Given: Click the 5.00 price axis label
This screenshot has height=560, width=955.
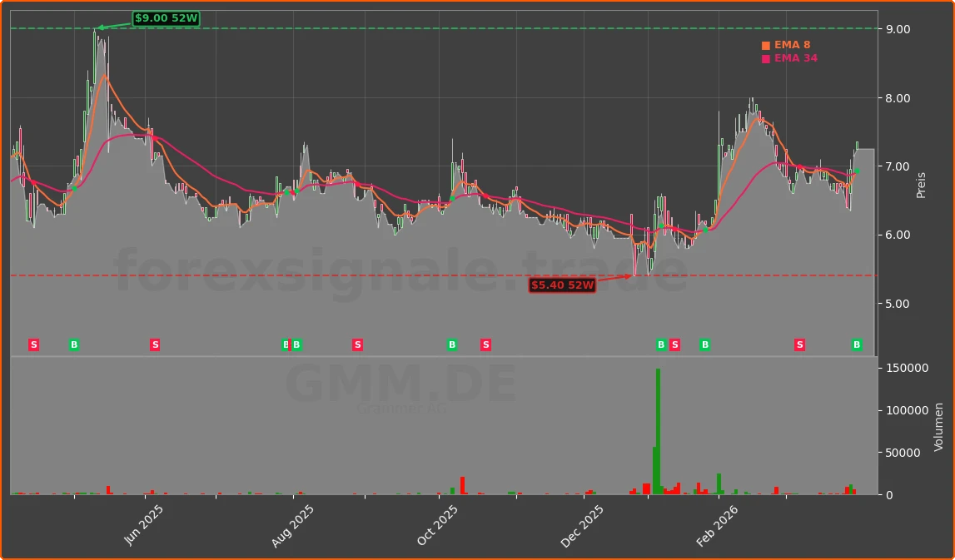Looking at the screenshot, I should coord(899,304).
